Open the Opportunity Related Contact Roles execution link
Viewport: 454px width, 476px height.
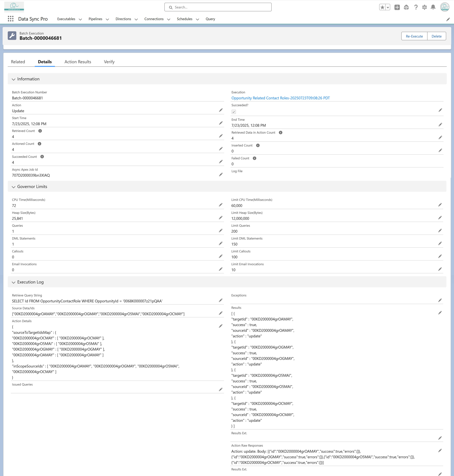click(x=281, y=98)
